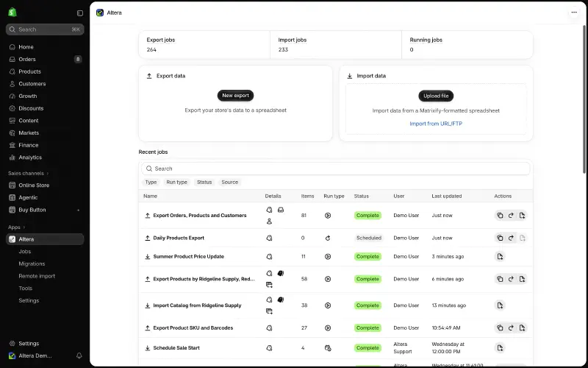The image size is (588, 368).
Task: Download Export Product SKU and Barcodes file
Action: (x=522, y=328)
